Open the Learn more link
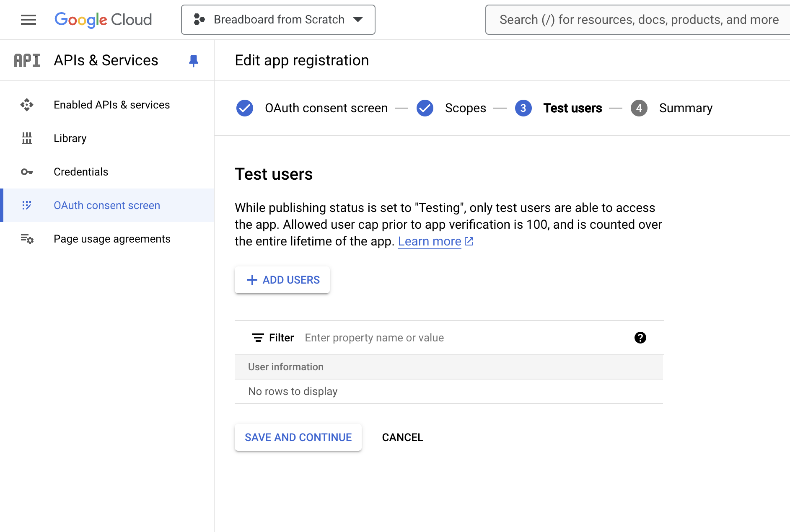The width and height of the screenshot is (790, 532). 430,241
